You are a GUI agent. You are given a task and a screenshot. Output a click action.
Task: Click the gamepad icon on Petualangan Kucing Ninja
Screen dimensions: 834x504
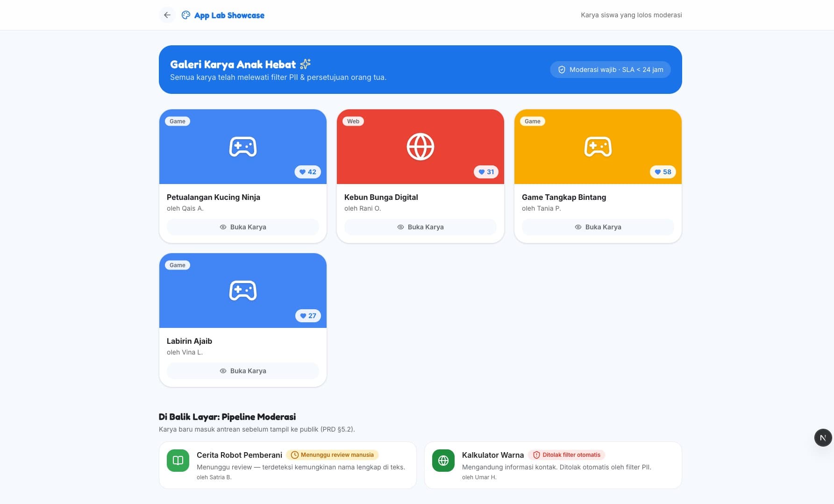coord(243,147)
